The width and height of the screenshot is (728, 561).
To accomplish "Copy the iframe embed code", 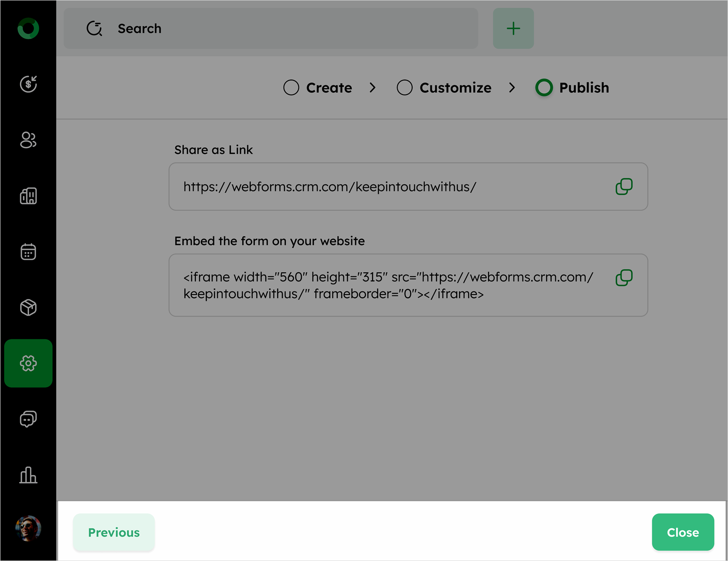I will click(x=624, y=278).
